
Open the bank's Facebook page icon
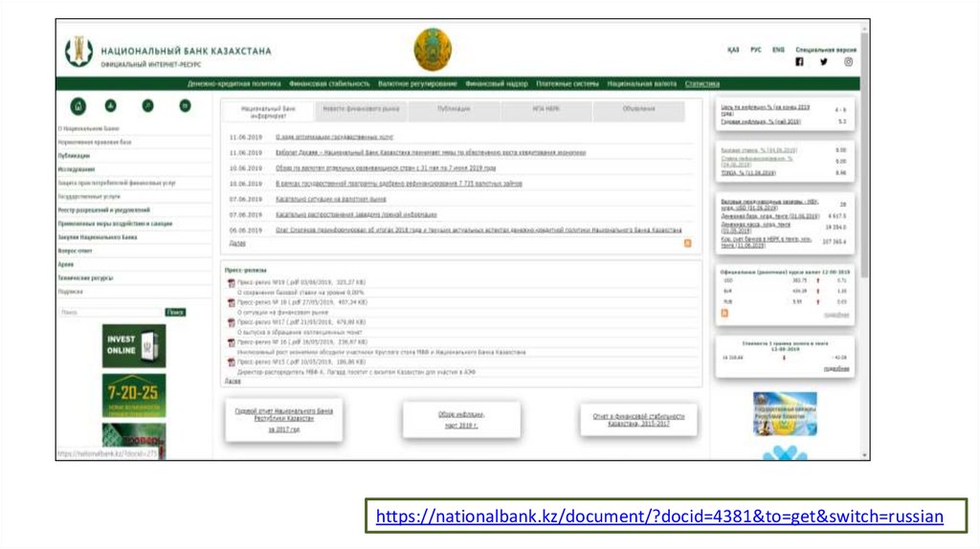pyautogui.click(x=799, y=62)
